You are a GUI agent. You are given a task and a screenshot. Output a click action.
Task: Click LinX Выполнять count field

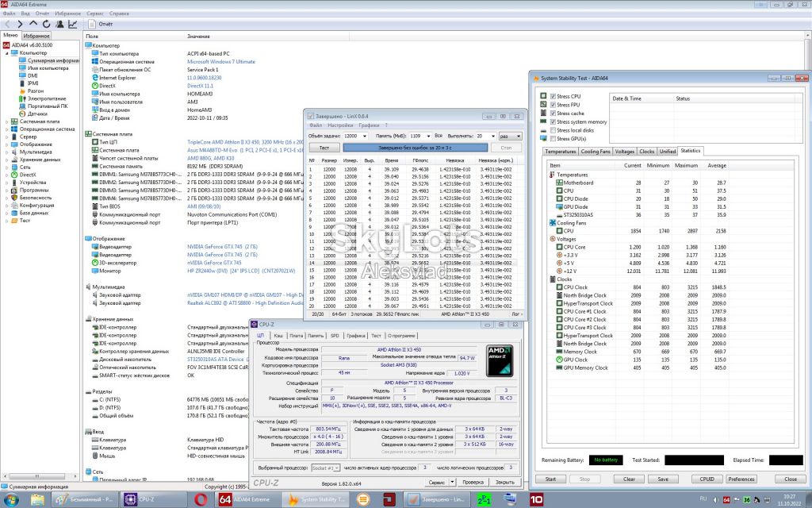coord(486,136)
